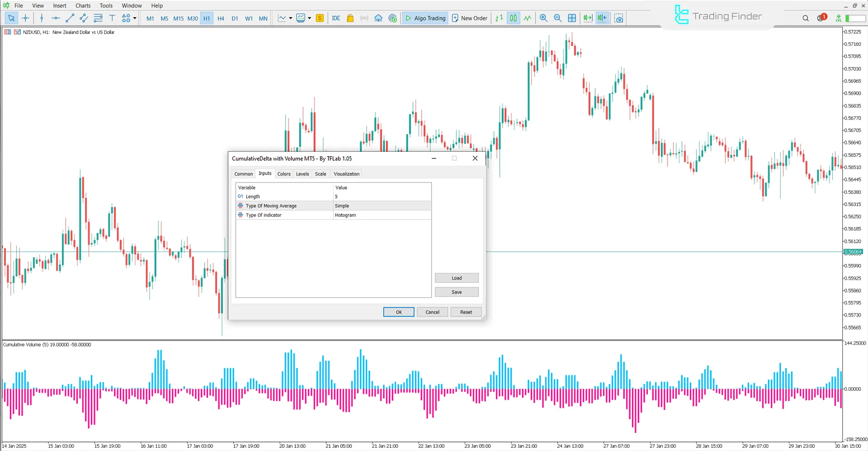Expand the shapes tool dropdown
This screenshot has height=451, width=868.
click(x=134, y=18)
